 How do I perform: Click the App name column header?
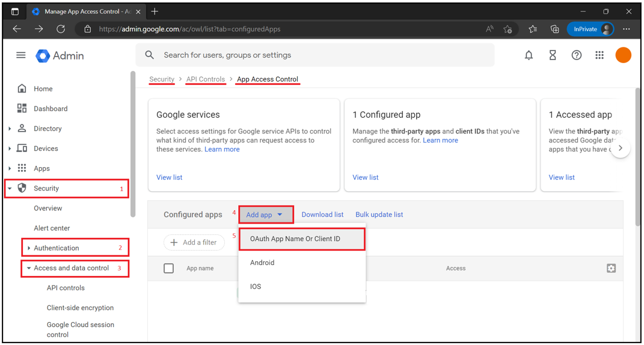[x=200, y=268]
